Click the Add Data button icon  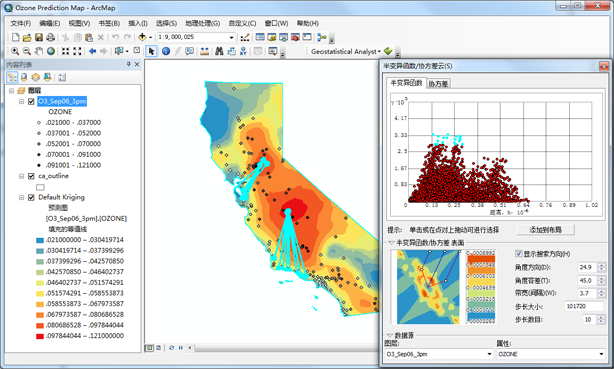[142, 37]
